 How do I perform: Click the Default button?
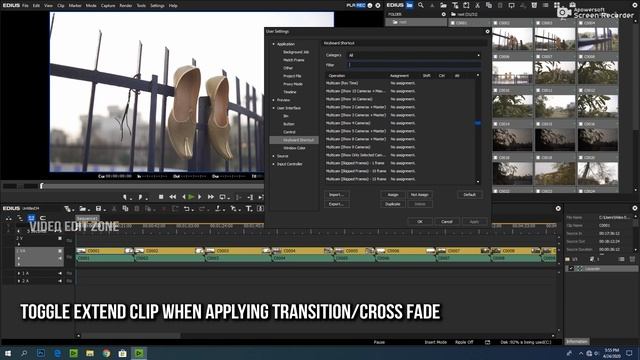pos(469,195)
